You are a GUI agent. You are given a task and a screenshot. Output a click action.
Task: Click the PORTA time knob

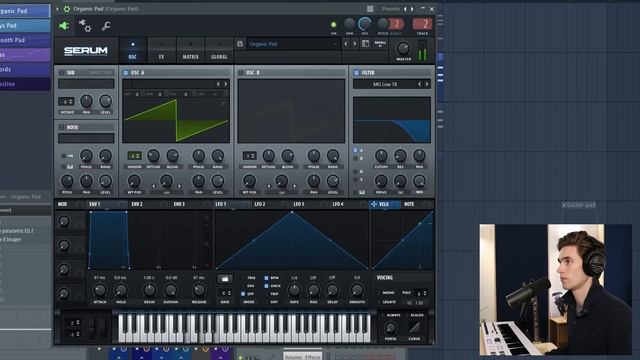pos(391,328)
